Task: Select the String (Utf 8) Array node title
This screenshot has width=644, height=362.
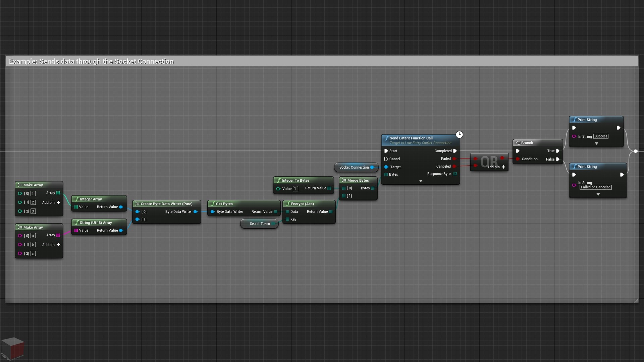Action: [x=96, y=223]
